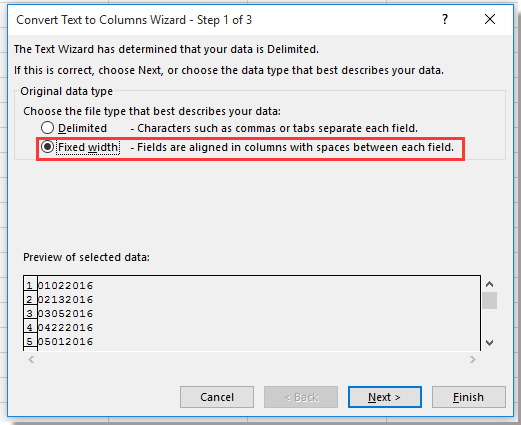Viewport: 521px width, 425px height.
Task: Click the horizontal scroll left arrow
Action: point(31,359)
